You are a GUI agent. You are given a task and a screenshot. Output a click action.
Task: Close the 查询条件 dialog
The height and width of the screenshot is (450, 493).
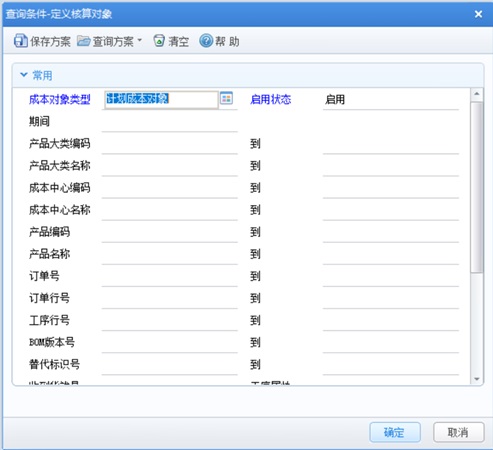(478, 14)
